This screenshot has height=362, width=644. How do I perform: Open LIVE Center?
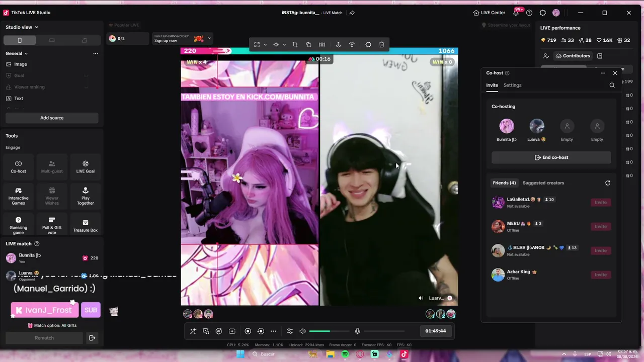click(489, 13)
